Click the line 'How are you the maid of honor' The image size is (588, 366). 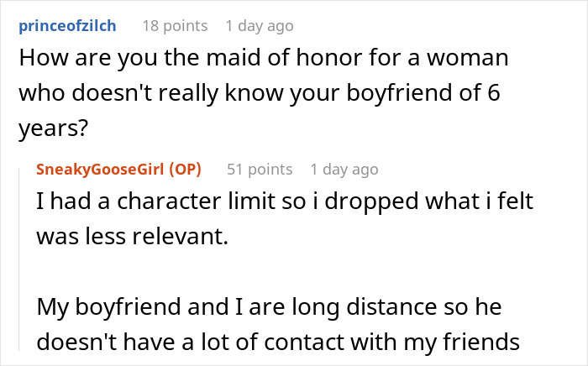click(x=264, y=57)
